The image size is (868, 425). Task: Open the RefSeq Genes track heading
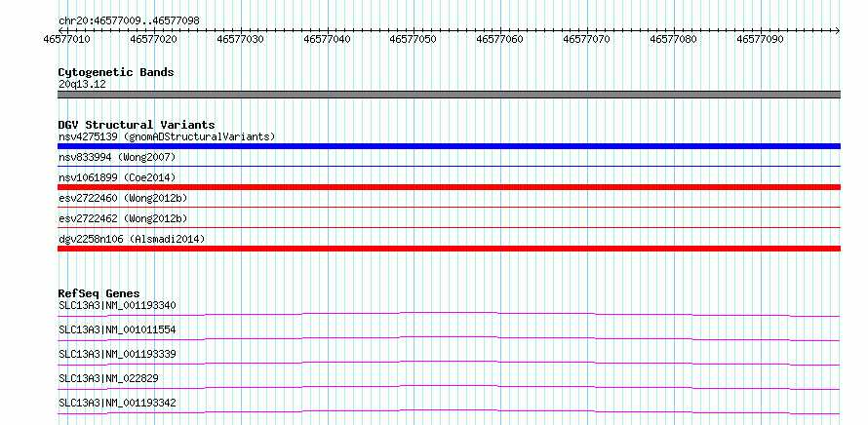[99, 293]
